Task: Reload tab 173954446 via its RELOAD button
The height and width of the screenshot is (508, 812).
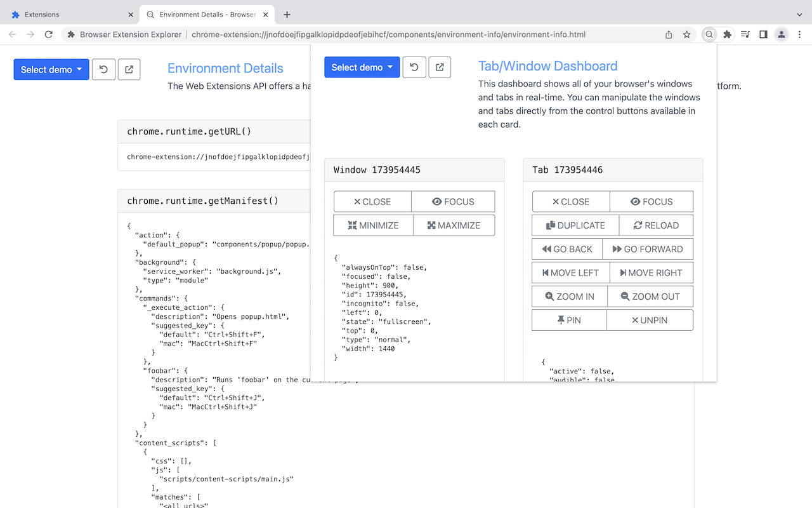Action: coord(656,225)
